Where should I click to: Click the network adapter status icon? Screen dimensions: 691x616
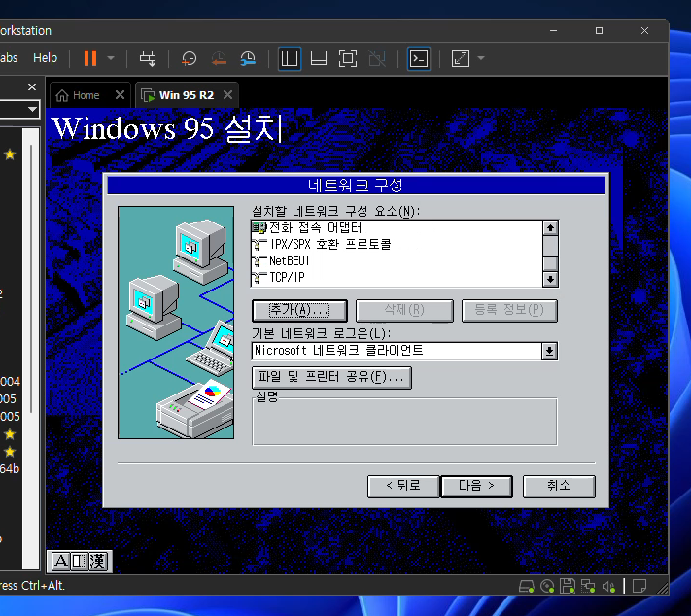[x=588, y=586]
